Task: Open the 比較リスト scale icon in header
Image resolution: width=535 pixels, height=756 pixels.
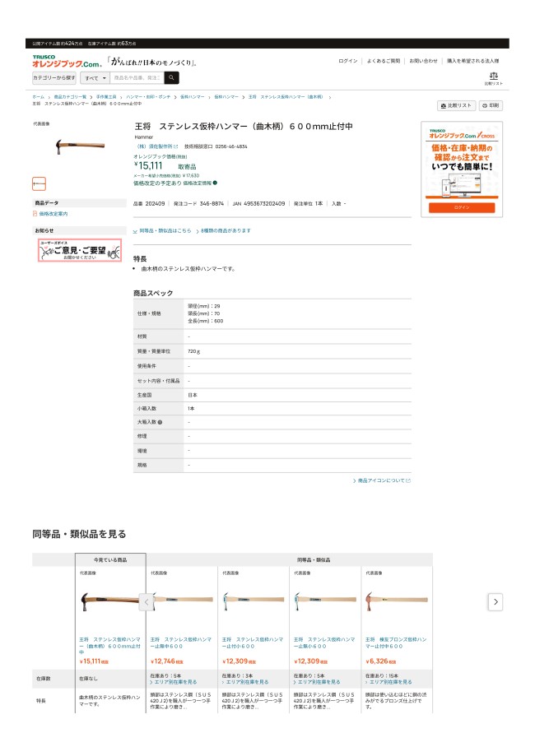Action: click(494, 78)
